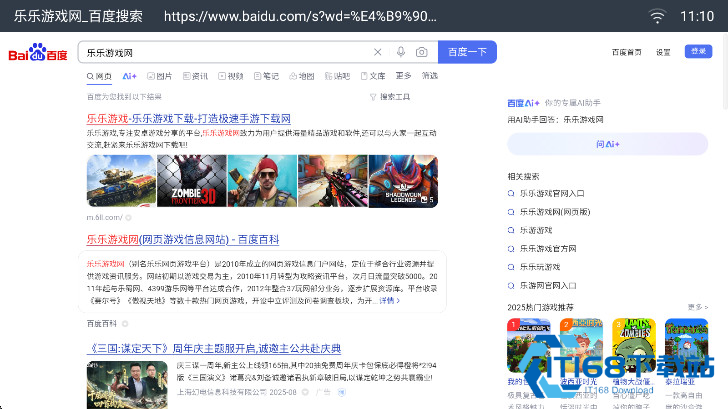The image size is (728, 409).
Task: Click the 百度百科 source label
Action: pyautogui.click(x=102, y=324)
